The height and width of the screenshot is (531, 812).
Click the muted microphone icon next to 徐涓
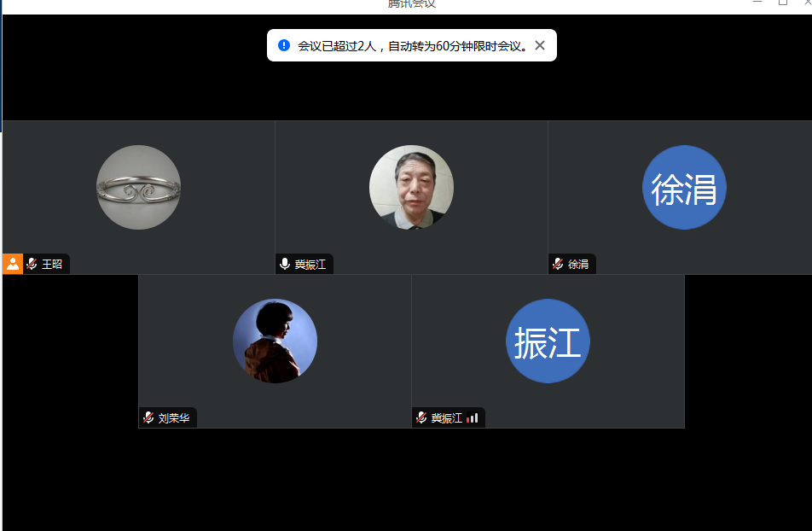(558, 265)
